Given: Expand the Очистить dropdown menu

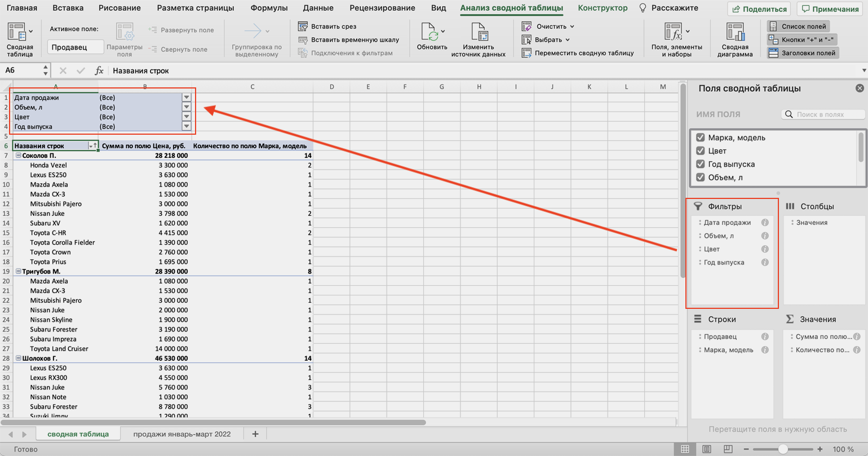Looking at the screenshot, I should [572, 26].
